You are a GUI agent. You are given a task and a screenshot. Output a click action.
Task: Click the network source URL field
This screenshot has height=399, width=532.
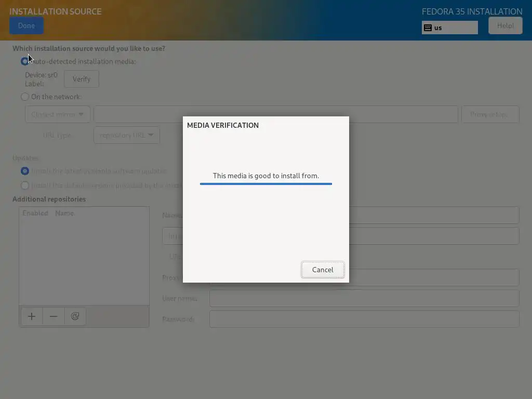click(276, 114)
